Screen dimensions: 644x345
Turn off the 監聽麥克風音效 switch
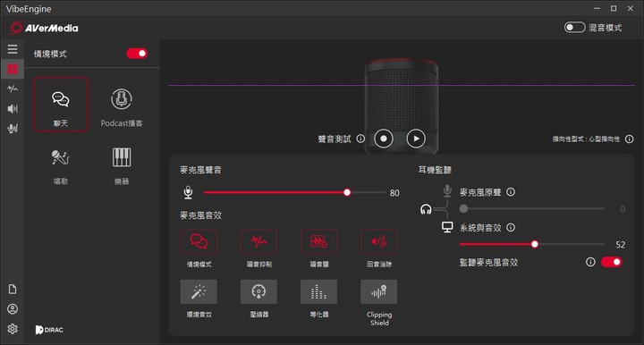[611, 262]
